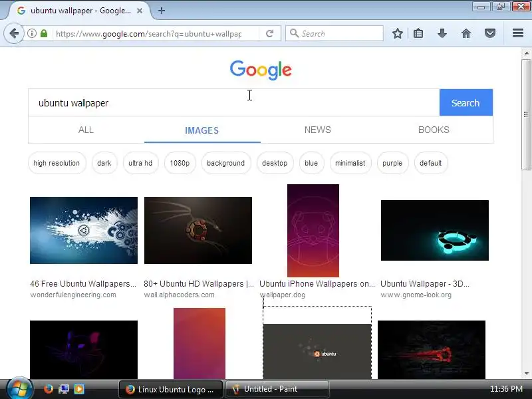Bookmark this page with the star icon
This screenshot has width=532, height=399.
coord(397,33)
